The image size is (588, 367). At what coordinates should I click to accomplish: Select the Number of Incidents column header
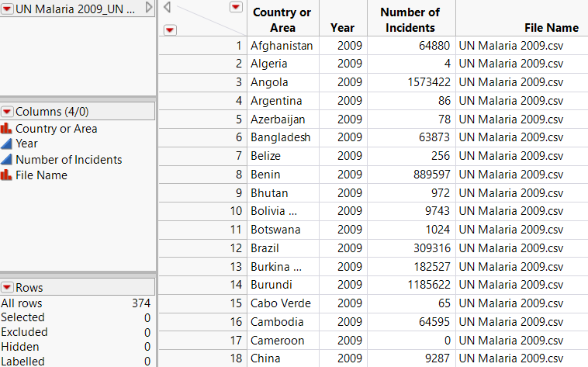pos(410,19)
